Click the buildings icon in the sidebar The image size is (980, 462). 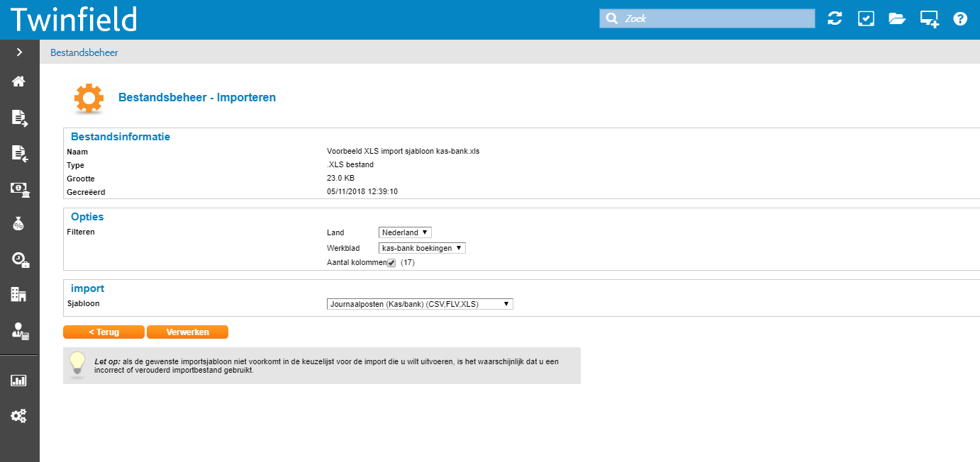pyautogui.click(x=19, y=295)
